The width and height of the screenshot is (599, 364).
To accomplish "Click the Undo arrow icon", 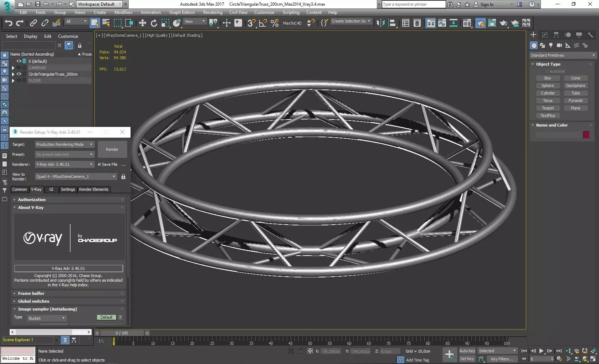I will click(x=9, y=23).
